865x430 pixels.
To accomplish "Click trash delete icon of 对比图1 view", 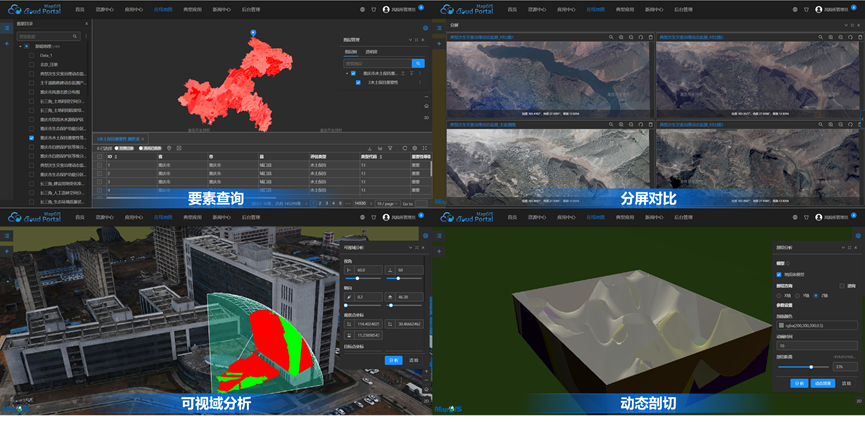I will pos(650,37).
